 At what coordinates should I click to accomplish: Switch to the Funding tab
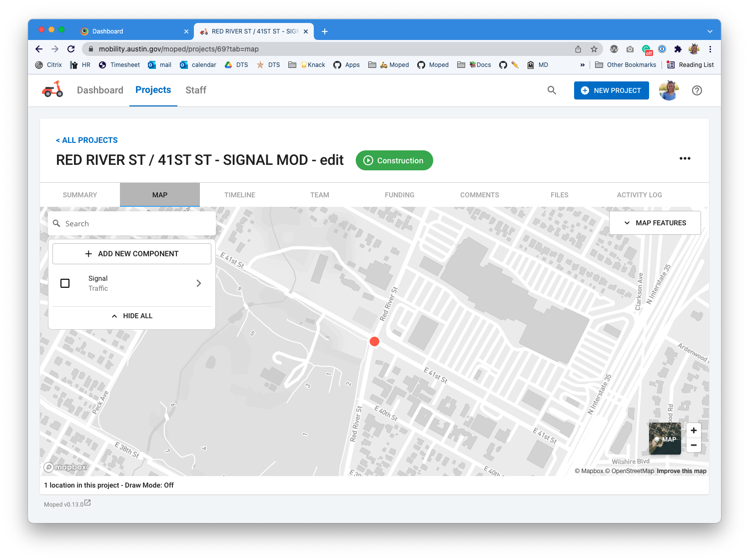[x=400, y=195]
